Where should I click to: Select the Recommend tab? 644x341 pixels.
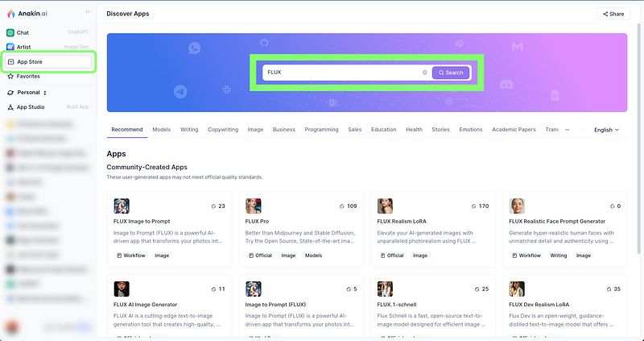127,130
